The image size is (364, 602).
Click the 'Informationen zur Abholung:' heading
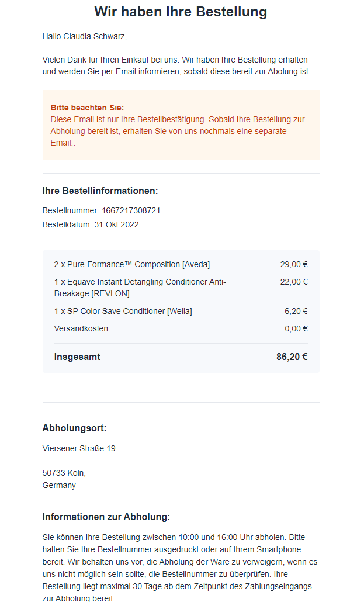point(106,517)
